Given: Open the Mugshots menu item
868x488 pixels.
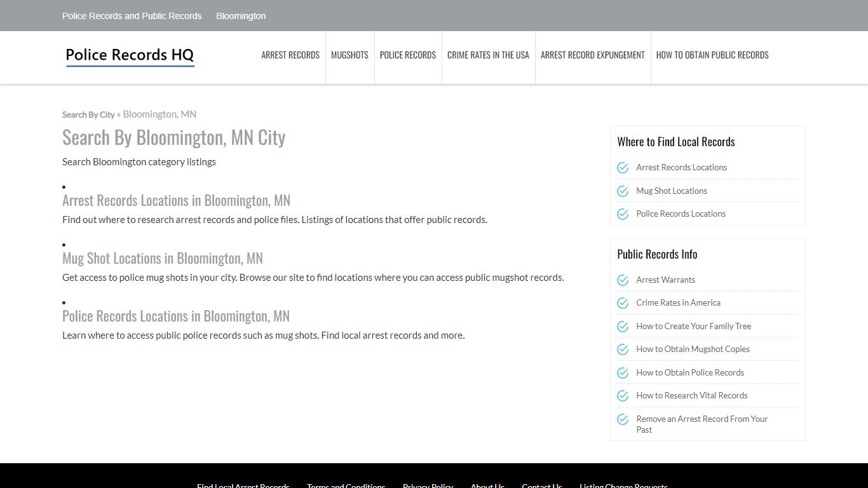Looking at the screenshot, I should point(349,55).
